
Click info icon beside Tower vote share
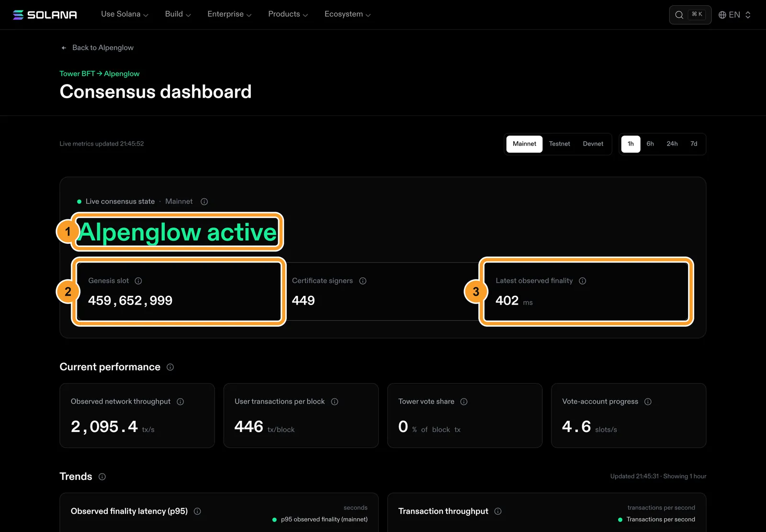click(464, 402)
